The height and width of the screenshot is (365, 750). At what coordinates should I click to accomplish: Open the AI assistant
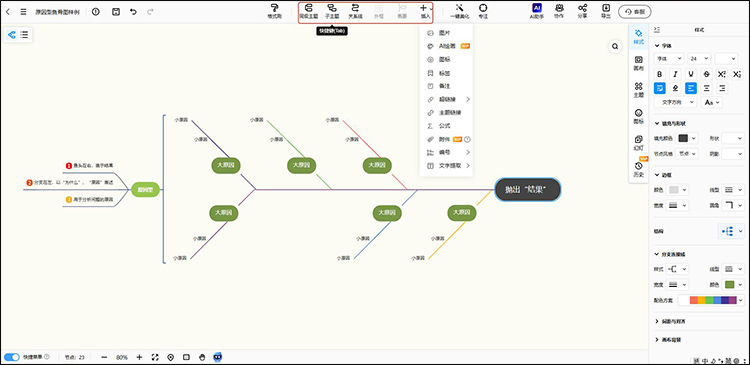coord(537,11)
